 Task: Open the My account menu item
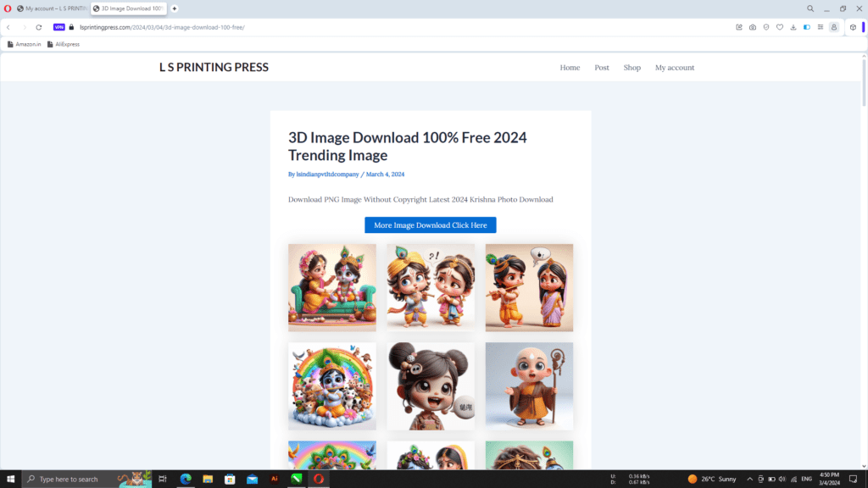(674, 68)
